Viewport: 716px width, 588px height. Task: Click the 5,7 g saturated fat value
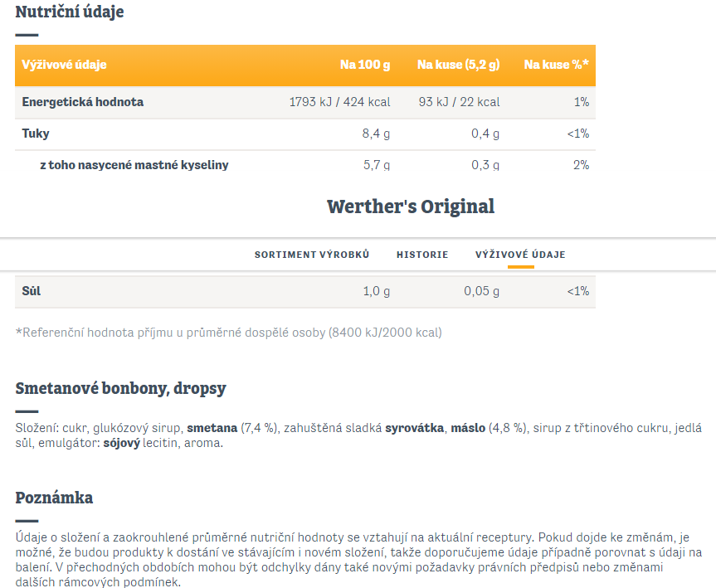(x=377, y=165)
